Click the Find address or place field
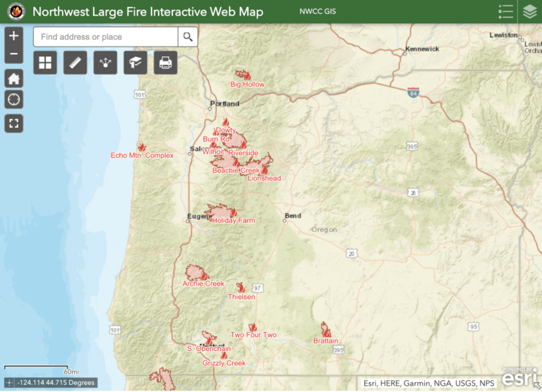Image resolution: width=542 pixels, height=392 pixels. click(106, 37)
